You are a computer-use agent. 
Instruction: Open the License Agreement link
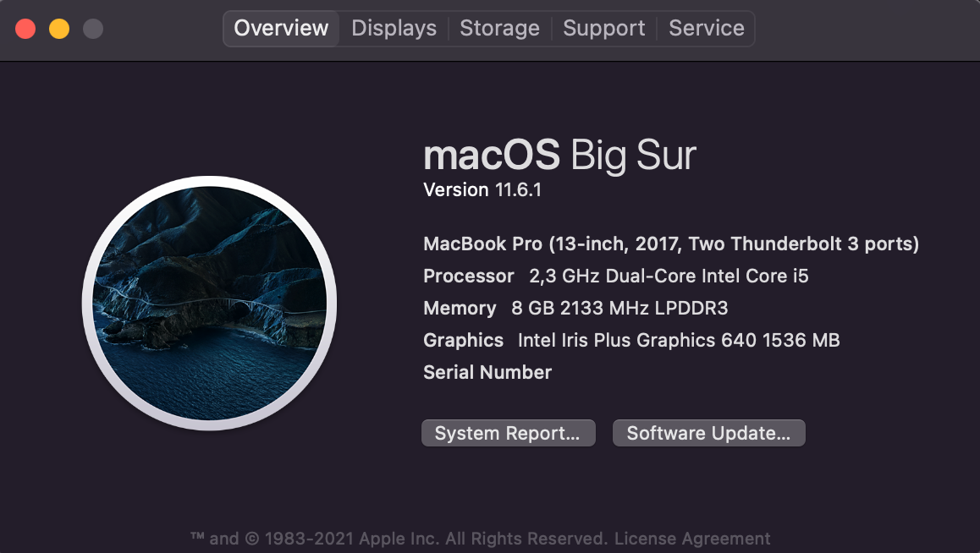coord(692,539)
